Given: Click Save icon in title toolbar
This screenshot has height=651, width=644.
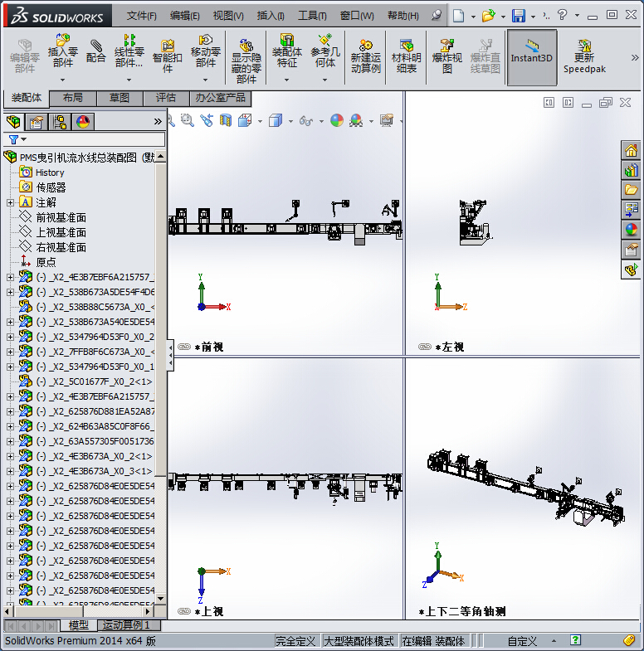Looking at the screenshot, I should (519, 16).
